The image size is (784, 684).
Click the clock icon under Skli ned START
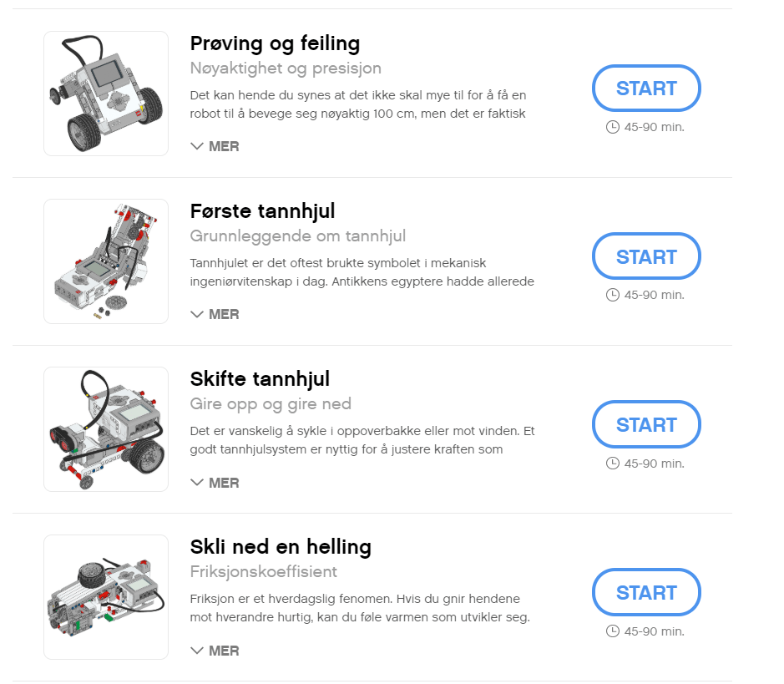[613, 631]
